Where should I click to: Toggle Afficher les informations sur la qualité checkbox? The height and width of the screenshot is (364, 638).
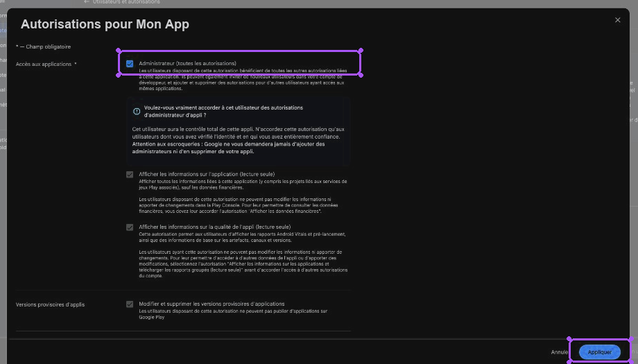tap(130, 227)
